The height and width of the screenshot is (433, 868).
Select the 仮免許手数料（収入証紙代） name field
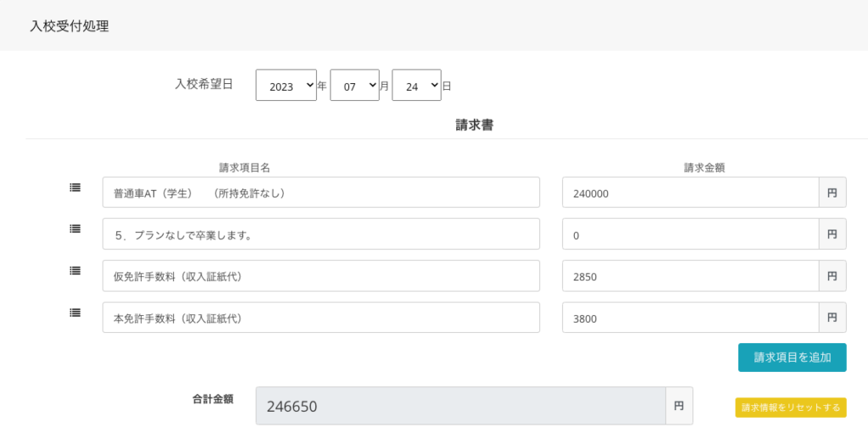[x=320, y=276]
